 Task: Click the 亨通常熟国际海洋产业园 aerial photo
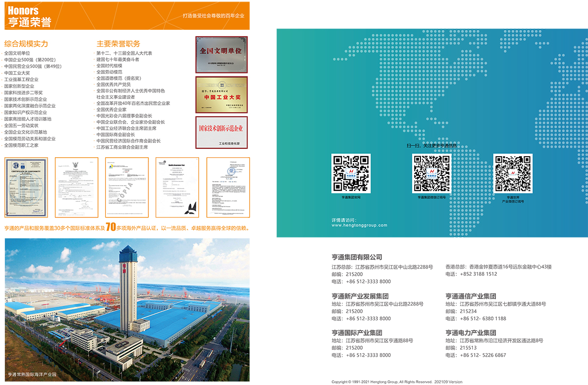[127, 310]
